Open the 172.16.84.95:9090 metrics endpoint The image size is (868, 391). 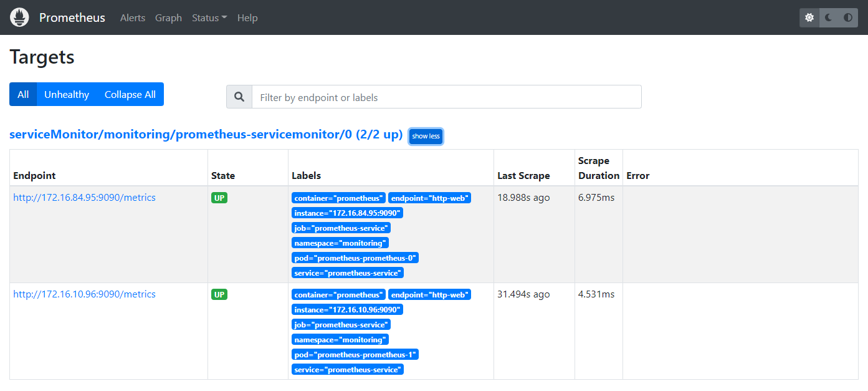click(84, 197)
